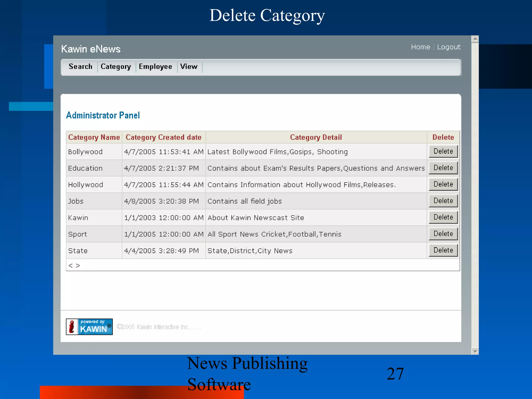
Task: Click the date 4/8/2005 3:20:38 PM
Action: coord(162,201)
